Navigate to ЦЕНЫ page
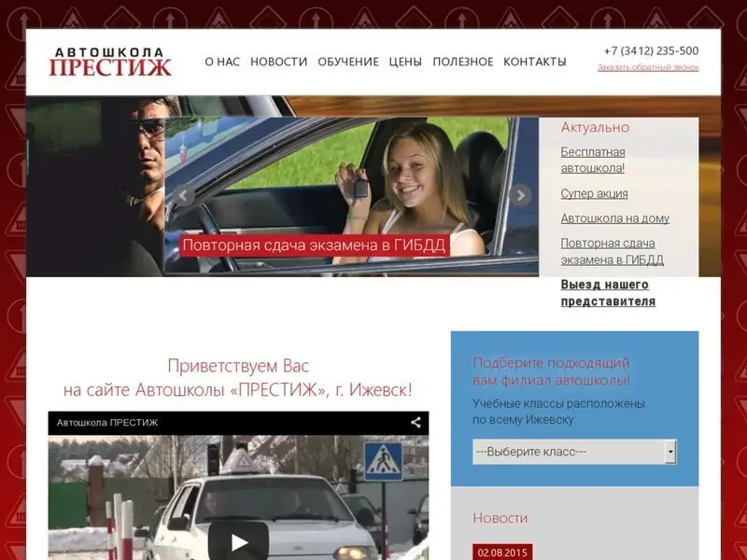This screenshot has width=747, height=560. 405,62
